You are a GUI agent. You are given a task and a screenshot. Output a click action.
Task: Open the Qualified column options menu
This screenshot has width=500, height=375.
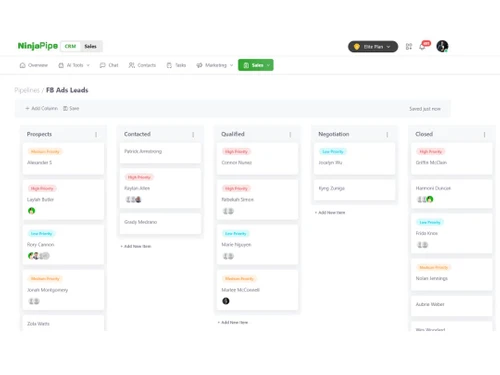point(290,134)
